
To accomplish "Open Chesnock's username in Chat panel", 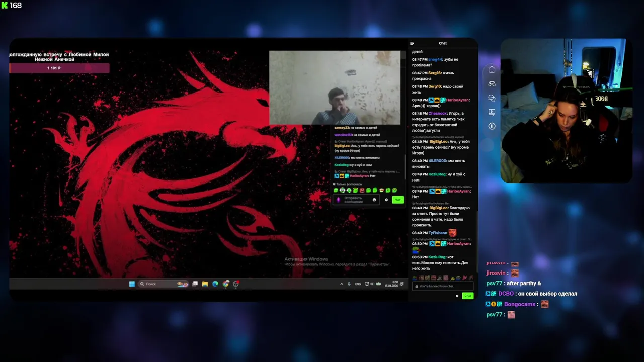I will coord(437,113).
